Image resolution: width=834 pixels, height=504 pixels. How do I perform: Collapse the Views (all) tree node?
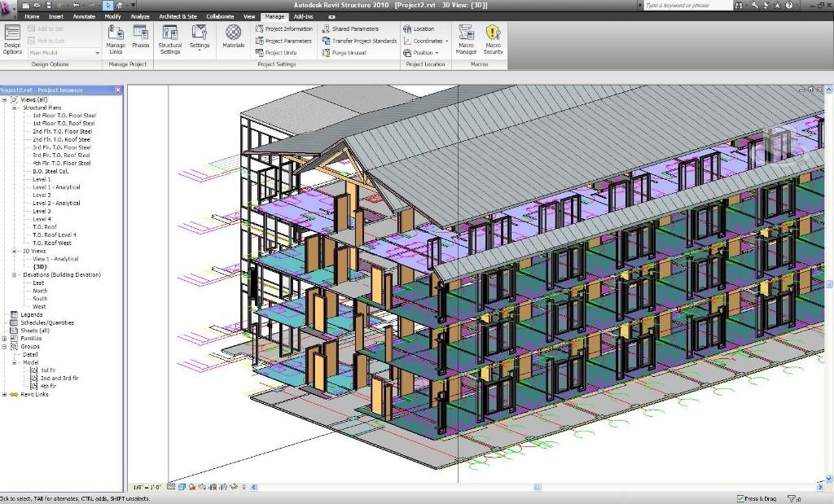4,99
